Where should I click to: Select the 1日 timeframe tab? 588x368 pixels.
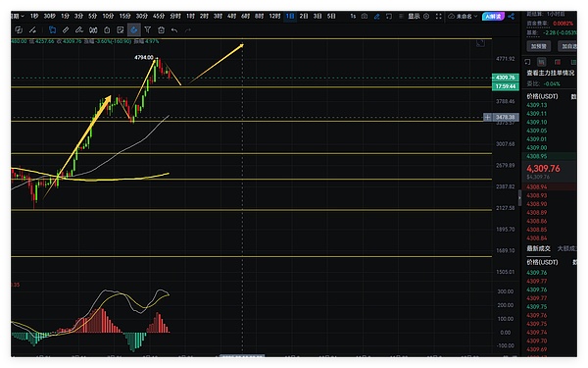(x=290, y=16)
